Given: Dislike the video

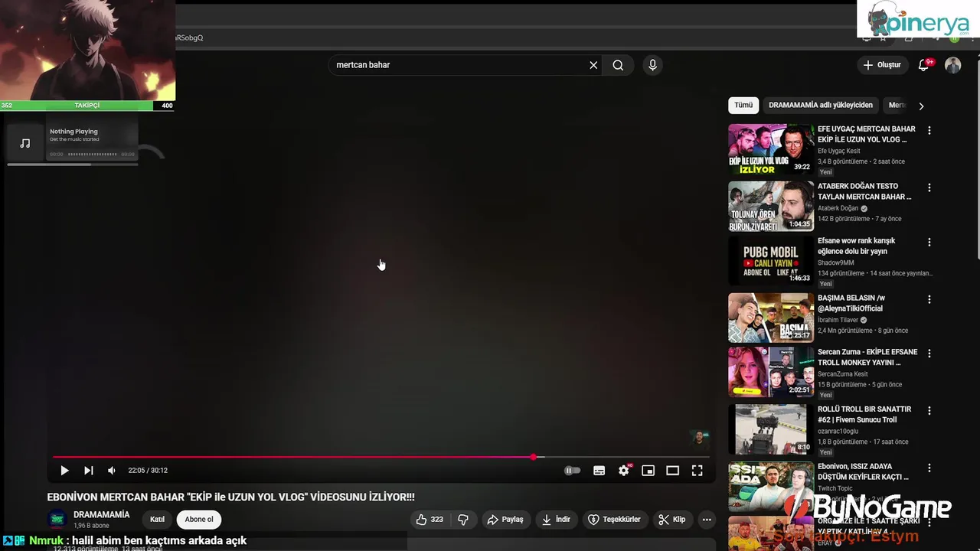Looking at the screenshot, I should (463, 520).
